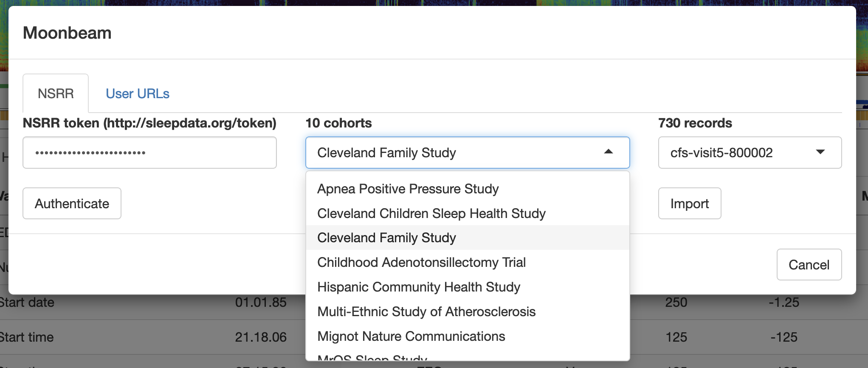Select Hispanic Community Health Study

[418, 287]
